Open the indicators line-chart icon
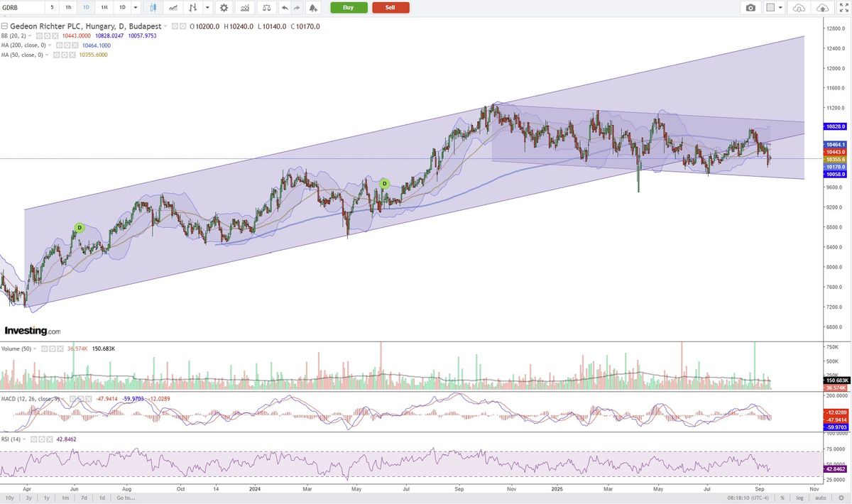852x504 pixels. [x=173, y=7]
